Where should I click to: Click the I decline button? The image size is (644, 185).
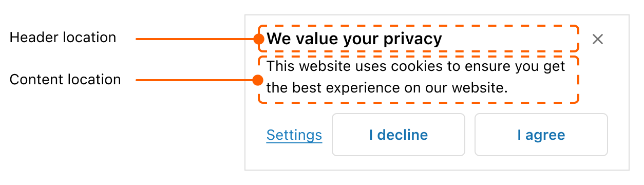[399, 135]
